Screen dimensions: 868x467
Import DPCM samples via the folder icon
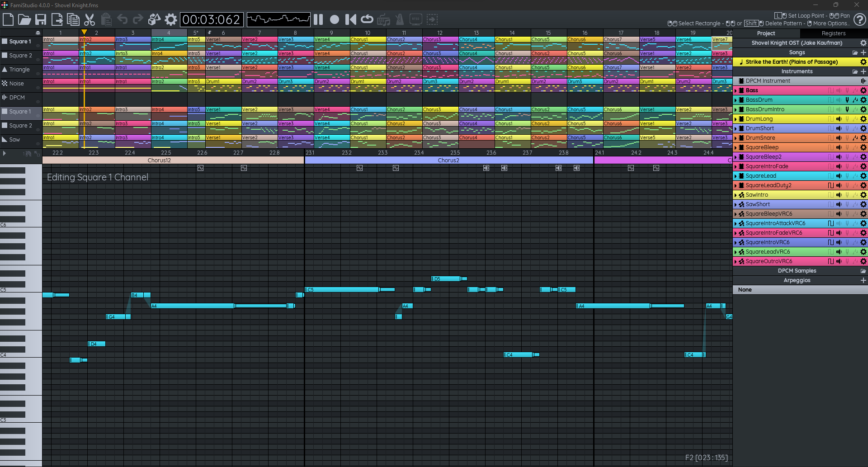pyautogui.click(x=863, y=271)
